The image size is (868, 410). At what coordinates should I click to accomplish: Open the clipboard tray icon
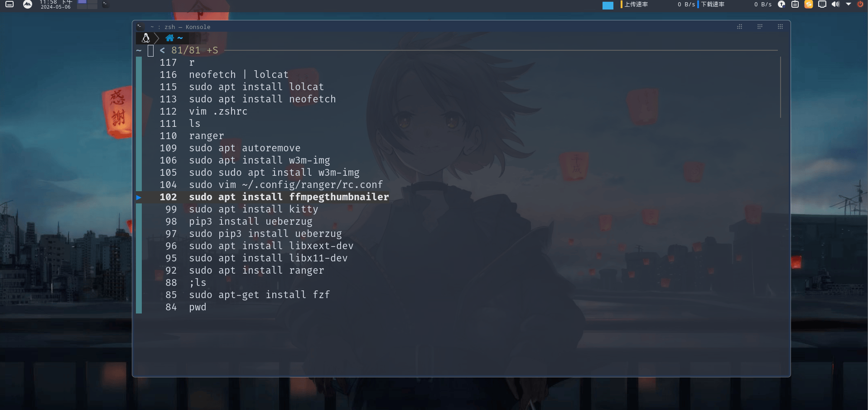(x=795, y=5)
